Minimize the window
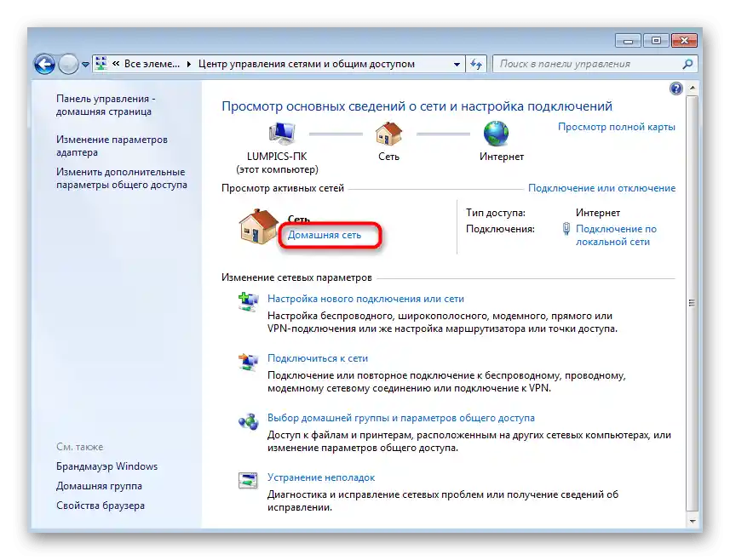730x560 pixels. [628, 41]
